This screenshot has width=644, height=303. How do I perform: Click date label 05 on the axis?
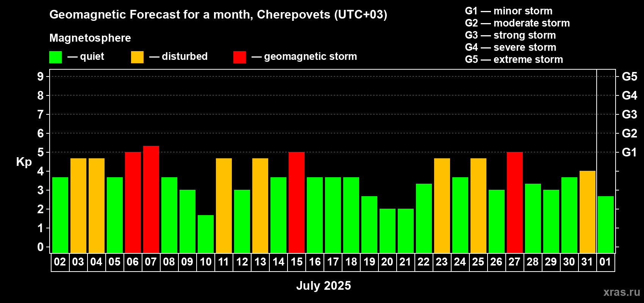click(114, 262)
